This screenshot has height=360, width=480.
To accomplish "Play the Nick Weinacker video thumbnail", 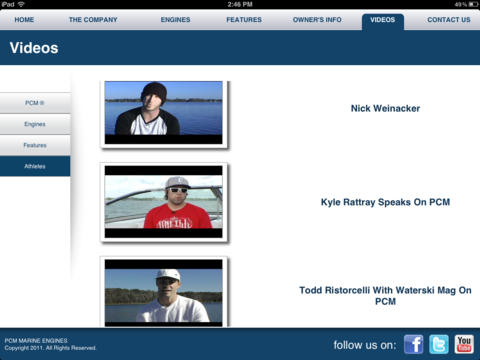I will (x=164, y=113).
